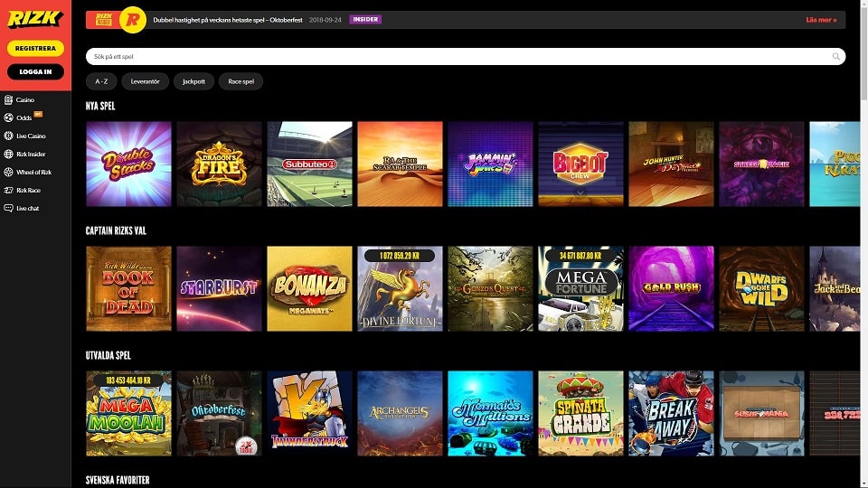Expand the Leverantör filter
This screenshot has height=488, width=868.
tap(145, 81)
